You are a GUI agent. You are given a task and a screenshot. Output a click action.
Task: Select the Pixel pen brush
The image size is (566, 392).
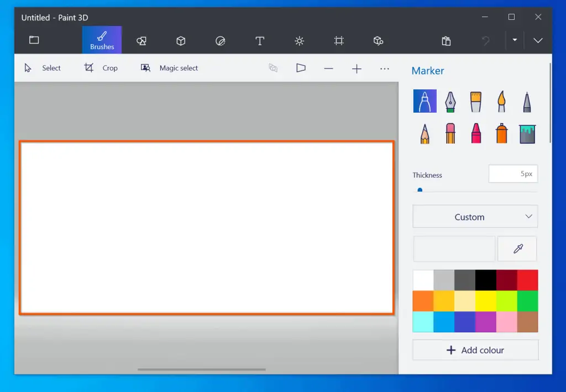coord(527,101)
